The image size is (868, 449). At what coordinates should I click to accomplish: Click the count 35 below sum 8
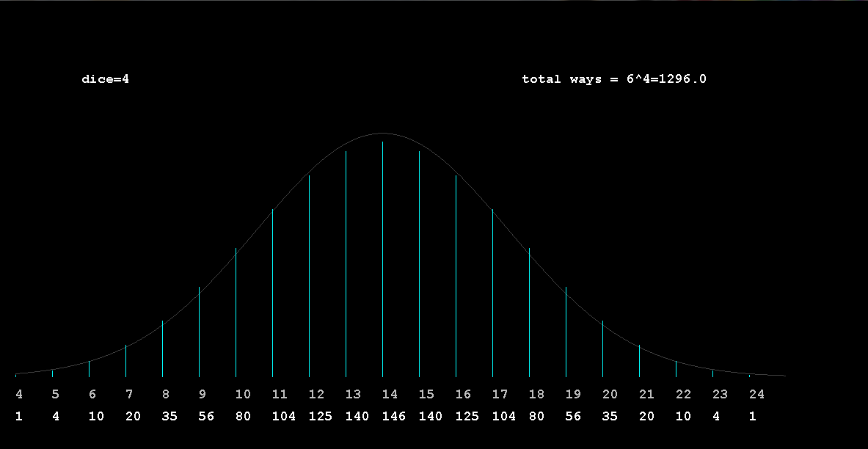169,417
